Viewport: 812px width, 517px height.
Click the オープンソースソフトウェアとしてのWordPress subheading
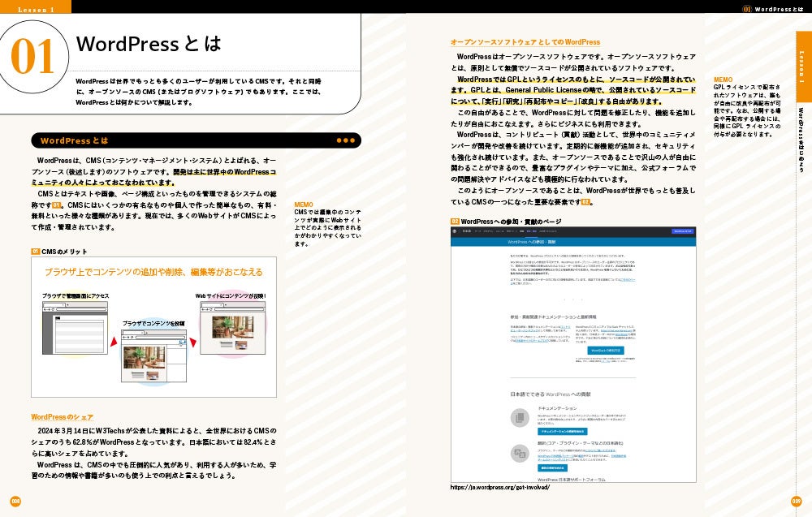pyautogui.click(x=525, y=42)
